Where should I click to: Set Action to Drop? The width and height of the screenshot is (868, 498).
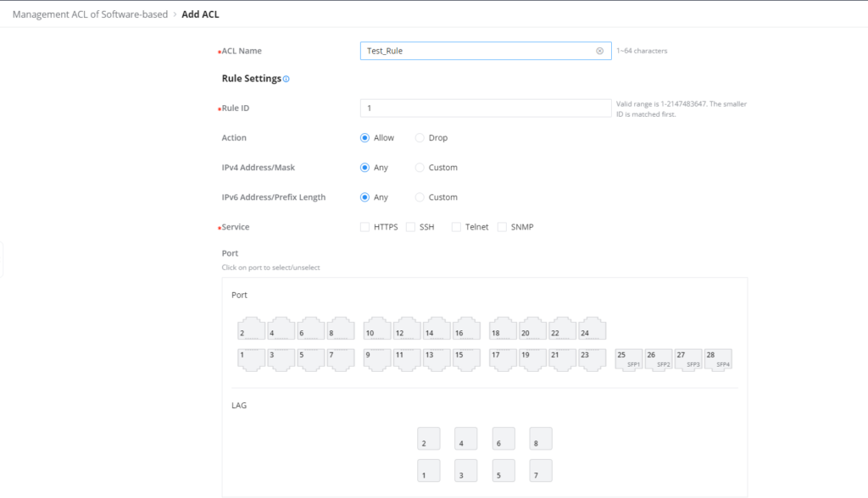[x=420, y=138]
